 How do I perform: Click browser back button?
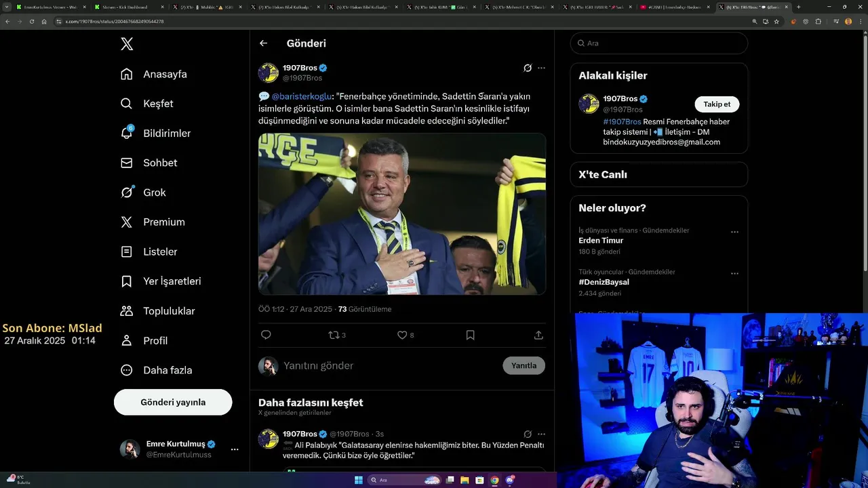pos(7,22)
